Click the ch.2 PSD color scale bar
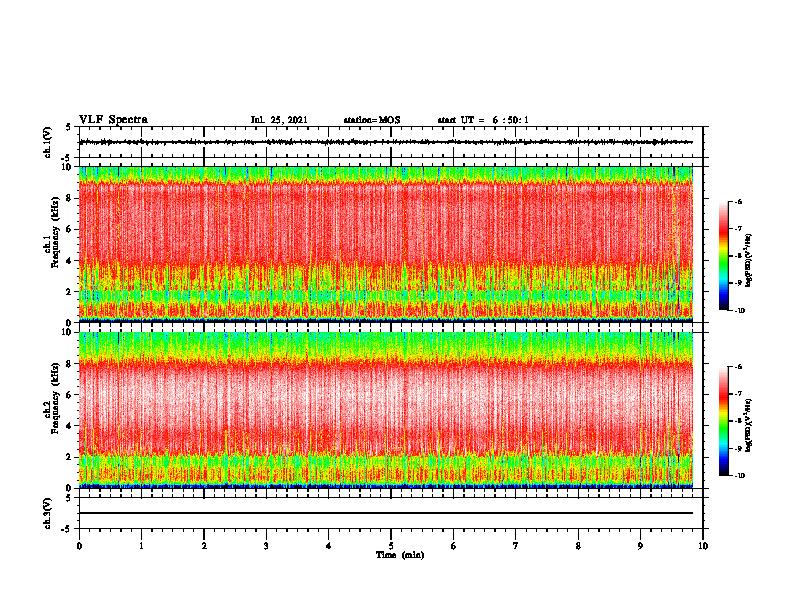This screenshot has height=612, width=792. click(723, 421)
